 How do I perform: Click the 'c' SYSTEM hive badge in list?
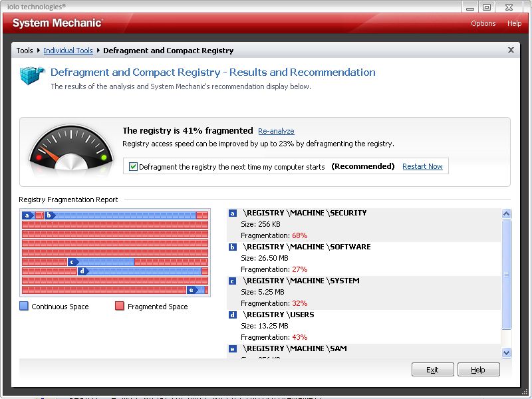pyautogui.click(x=232, y=281)
